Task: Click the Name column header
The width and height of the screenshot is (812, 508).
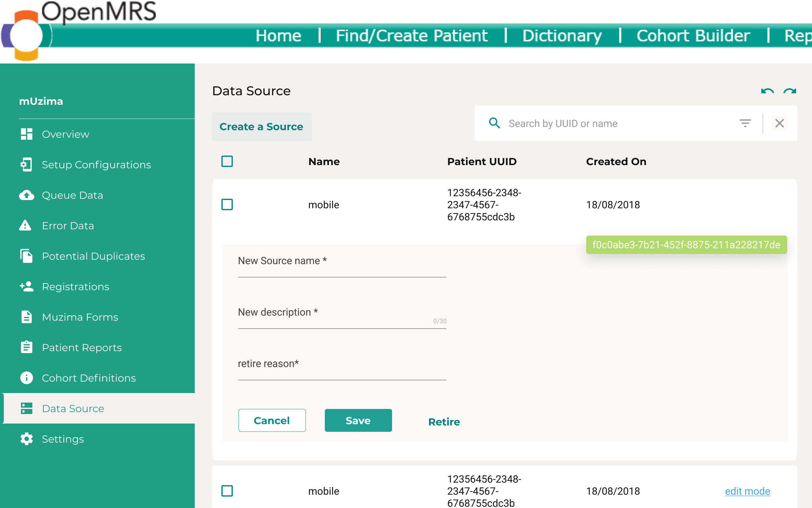Action: pos(324,162)
